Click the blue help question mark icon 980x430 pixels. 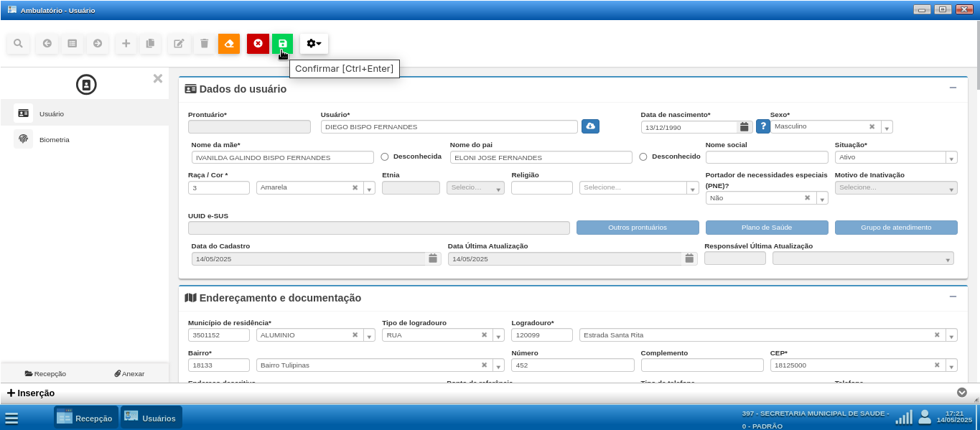pos(763,126)
